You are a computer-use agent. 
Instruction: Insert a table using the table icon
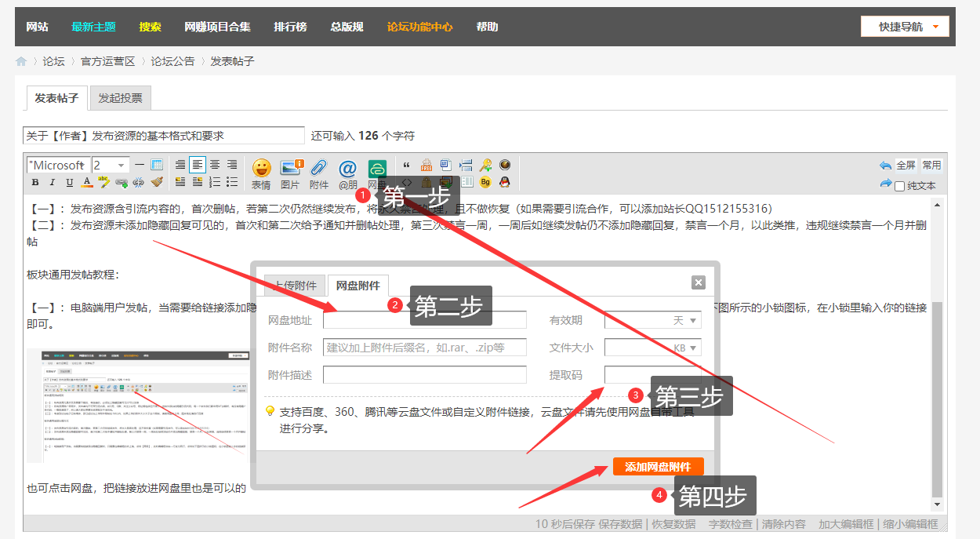(x=157, y=165)
